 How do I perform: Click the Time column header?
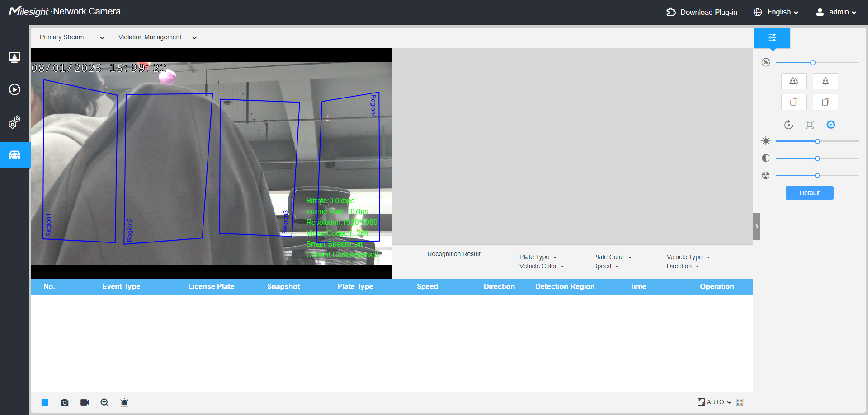pyautogui.click(x=638, y=287)
